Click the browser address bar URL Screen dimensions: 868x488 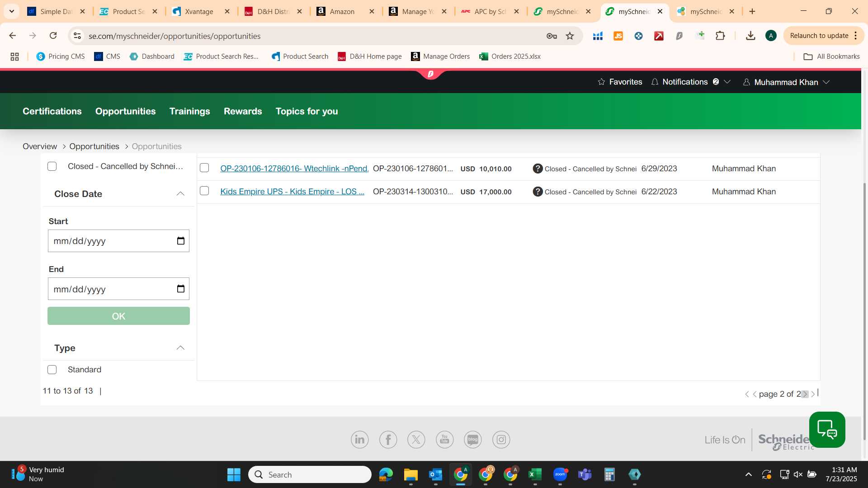[175, 36]
